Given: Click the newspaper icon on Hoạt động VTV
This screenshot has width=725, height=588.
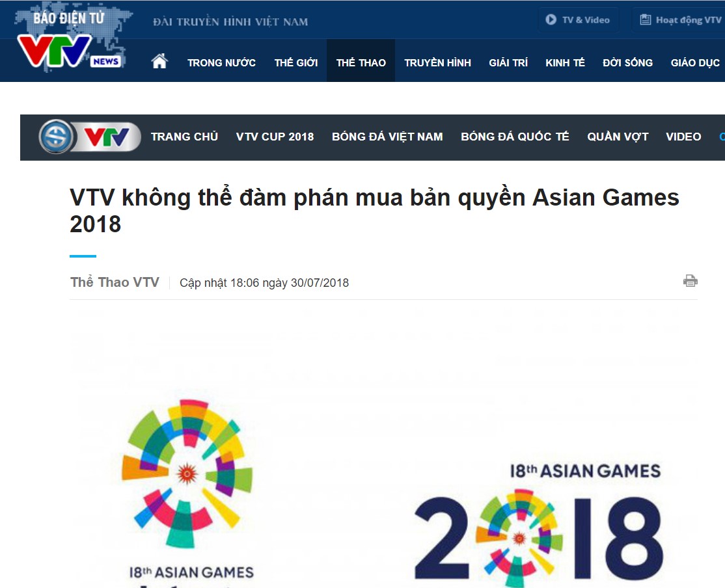Looking at the screenshot, I should [x=646, y=20].
